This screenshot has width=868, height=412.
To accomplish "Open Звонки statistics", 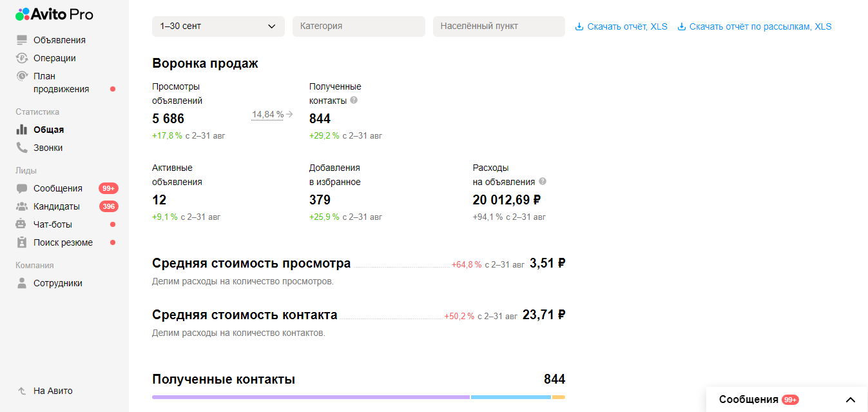I will coord(48,148).
